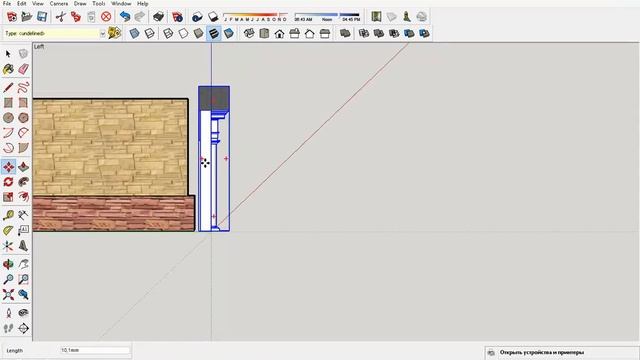
Task: Select the Text label tool
Action: (x=23, y=230)
